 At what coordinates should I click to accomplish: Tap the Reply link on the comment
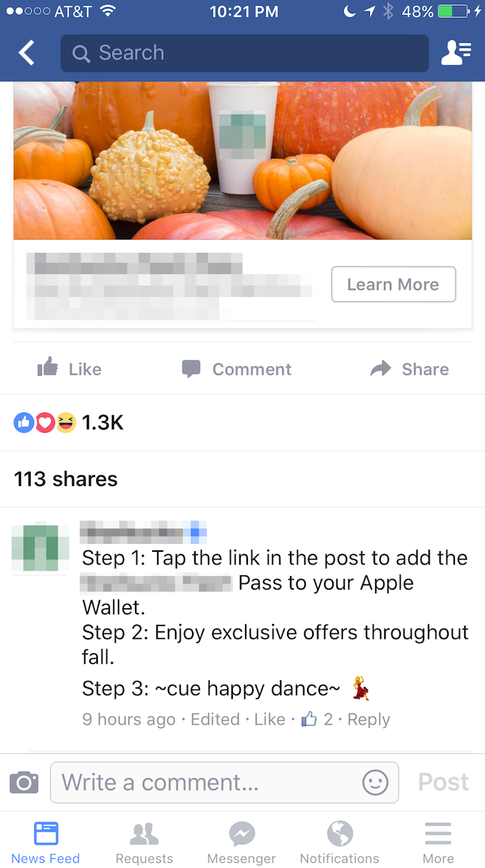click(x=369, y=719)
